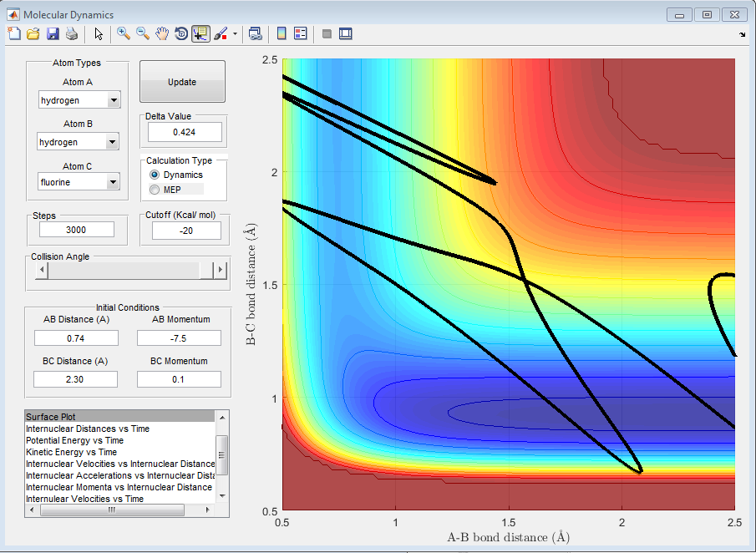Image resolution: width=756 pixels, height=553 pixels.
Task: Select the Dynamics calculation type
Action: (155, 175)
